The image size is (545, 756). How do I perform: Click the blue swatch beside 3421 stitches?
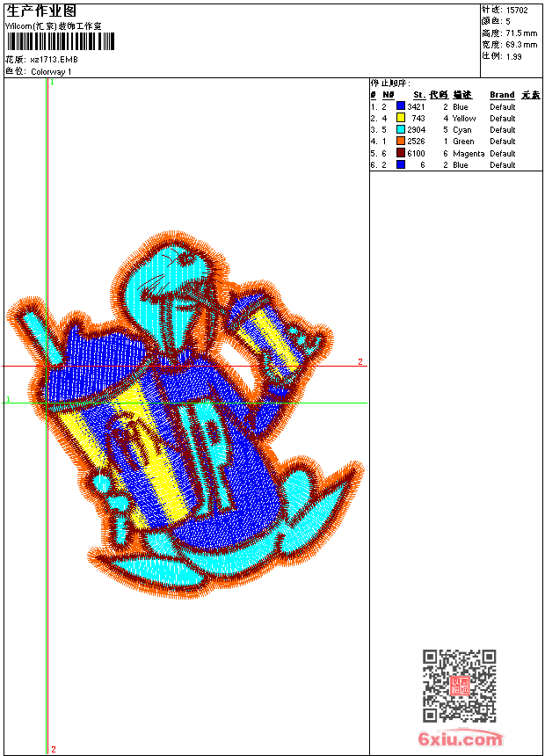click(400, 106)
